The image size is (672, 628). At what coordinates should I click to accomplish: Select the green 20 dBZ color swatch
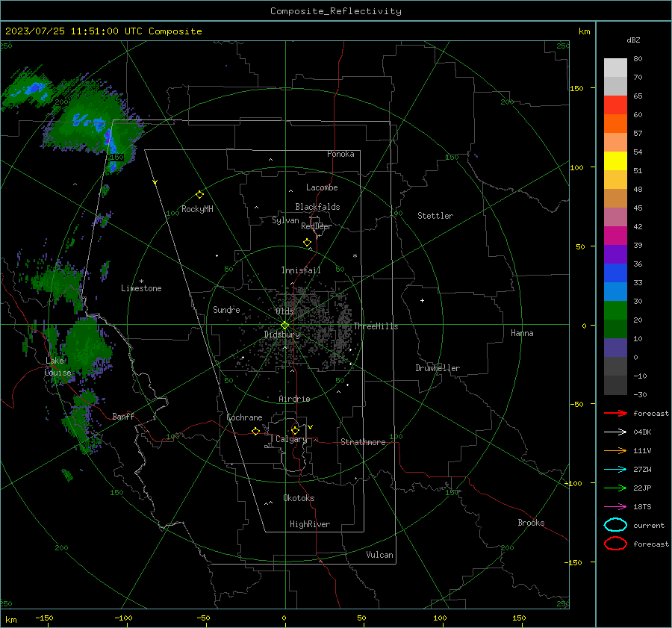[x=615, y=310]
